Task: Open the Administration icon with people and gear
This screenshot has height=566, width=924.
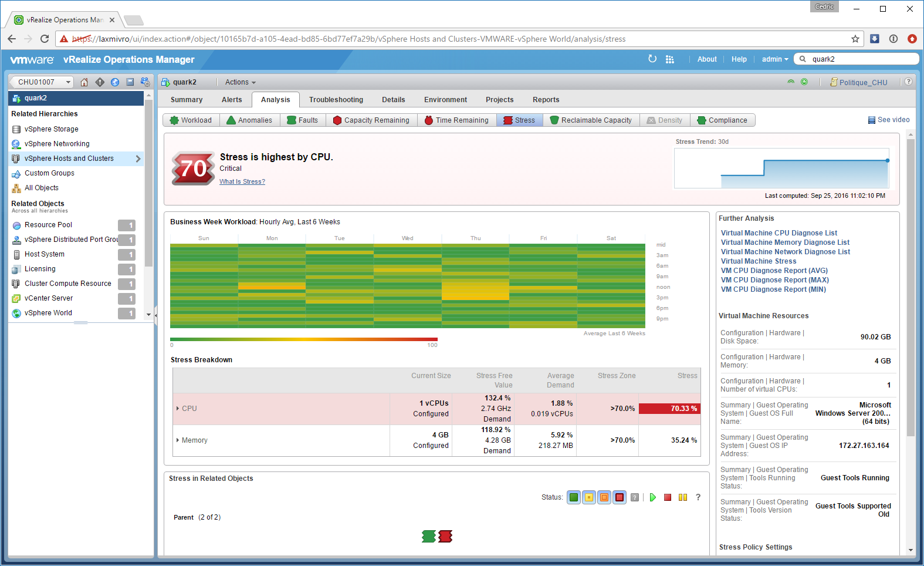Action: point(145,82)
